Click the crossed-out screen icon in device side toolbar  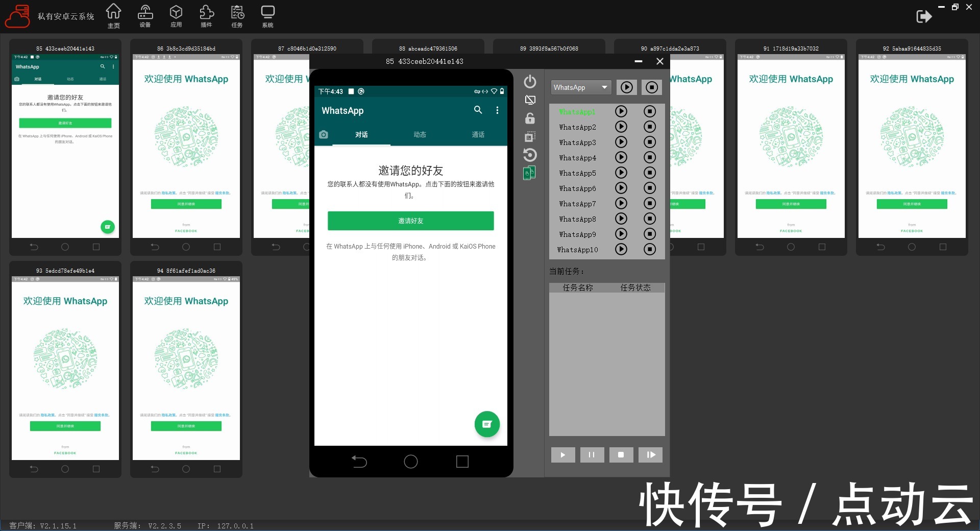(530, 100)
